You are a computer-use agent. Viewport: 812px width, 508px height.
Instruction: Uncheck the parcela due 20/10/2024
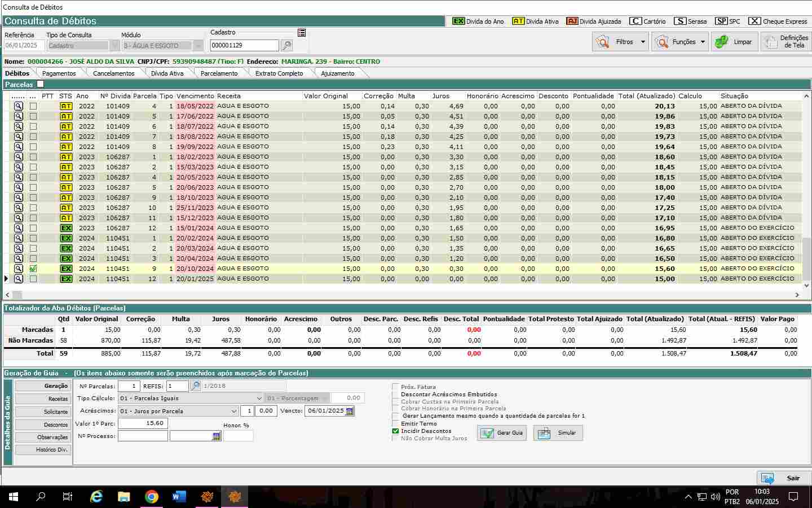(33, 269)
